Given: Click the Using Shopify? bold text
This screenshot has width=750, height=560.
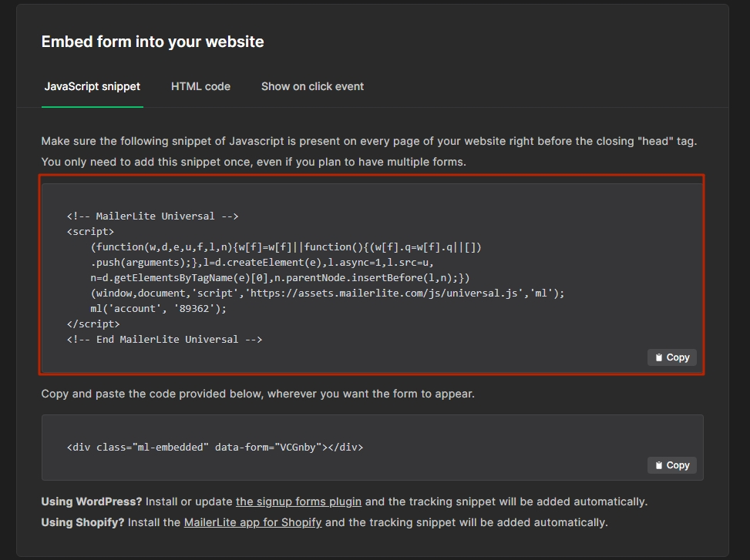Looking at the screenshot, I should (82, 522).
